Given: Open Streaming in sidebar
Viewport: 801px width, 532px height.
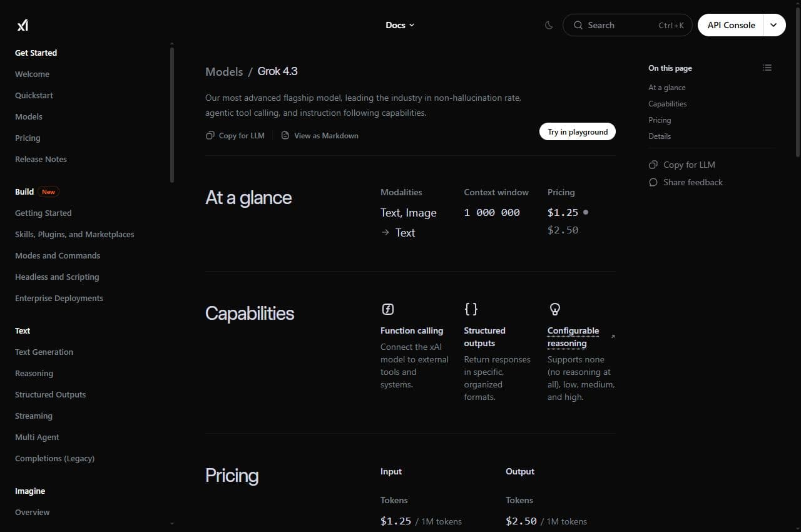Looking at the screenshot, I should (x=34, y=416).
